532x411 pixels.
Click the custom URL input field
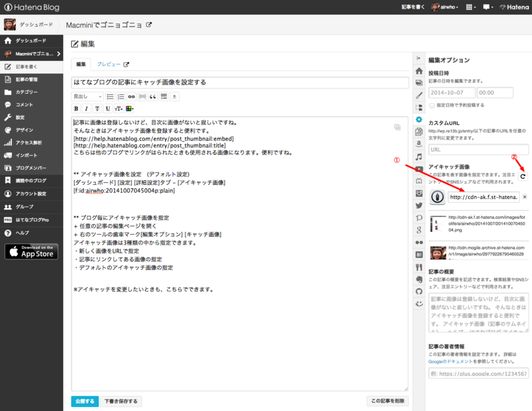point(478,150)
